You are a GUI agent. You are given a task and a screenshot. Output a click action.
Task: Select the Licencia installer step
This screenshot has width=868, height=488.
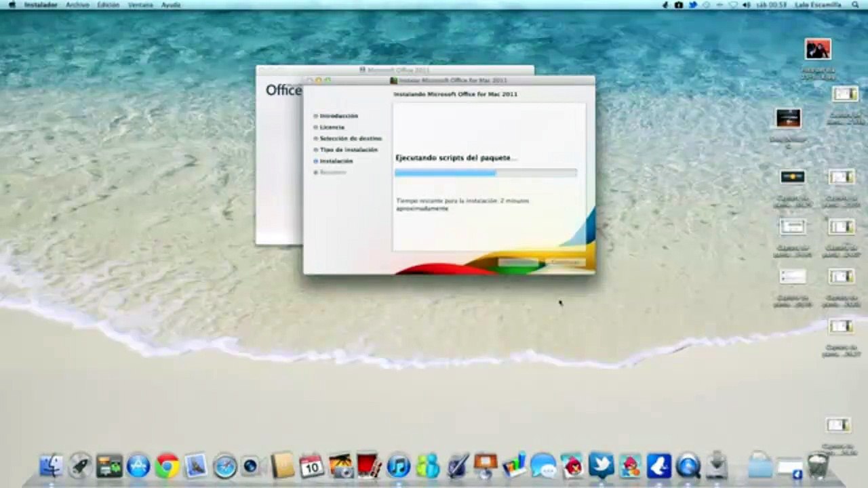click(332, 127)
